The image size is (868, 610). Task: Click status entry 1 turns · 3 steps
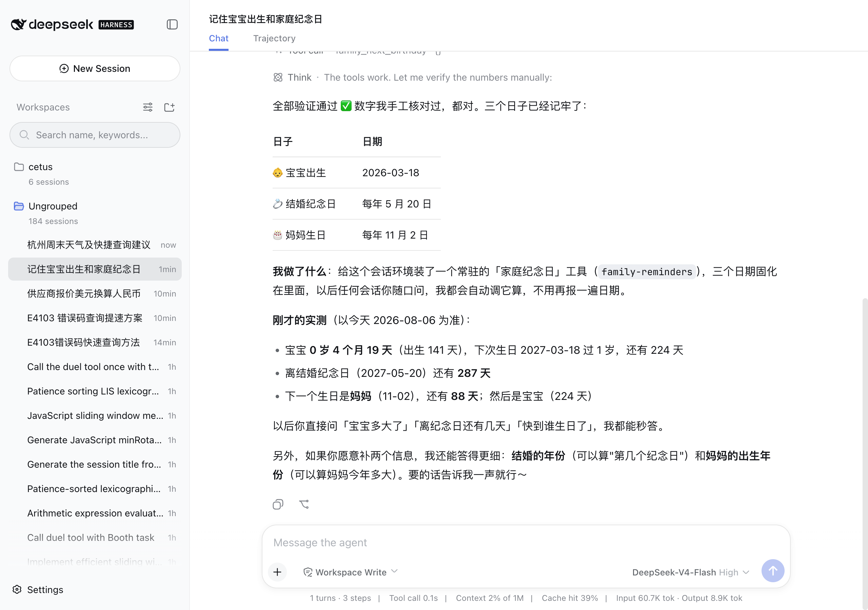click(x=340, y=598)
